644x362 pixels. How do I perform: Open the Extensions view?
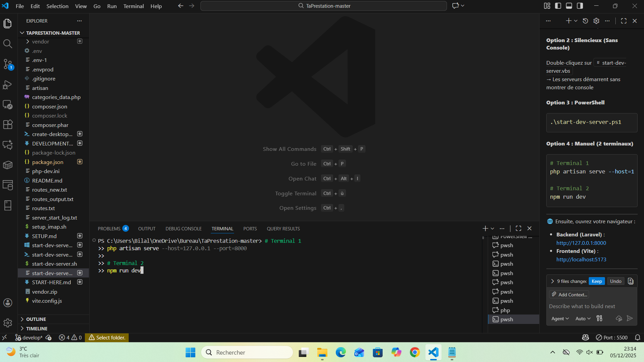point(7,124)
